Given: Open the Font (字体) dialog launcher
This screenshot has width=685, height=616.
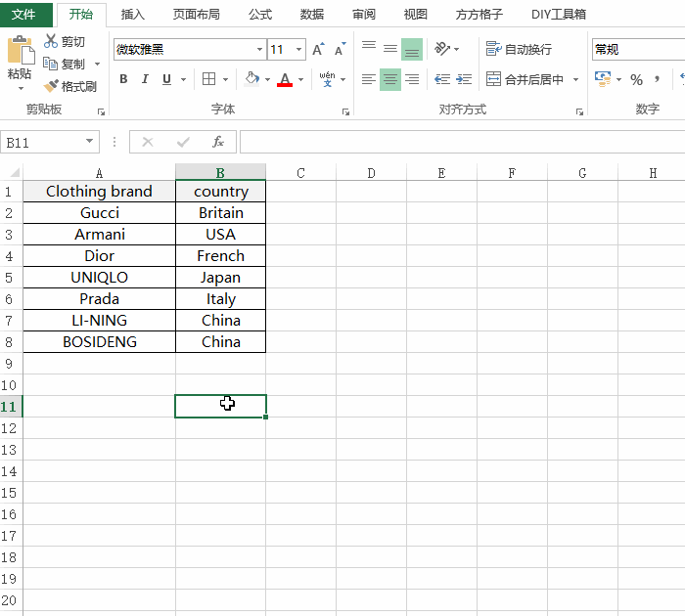Looking at the screenshot, I should 345,112.
